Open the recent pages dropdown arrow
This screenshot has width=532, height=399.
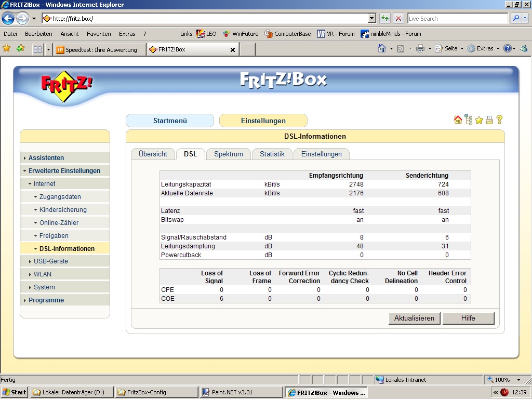34,19
